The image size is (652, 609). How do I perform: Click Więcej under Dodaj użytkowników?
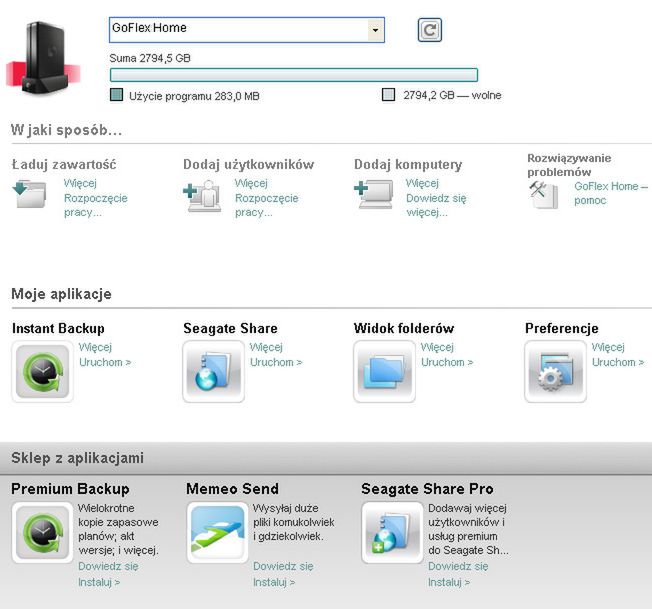251,183
